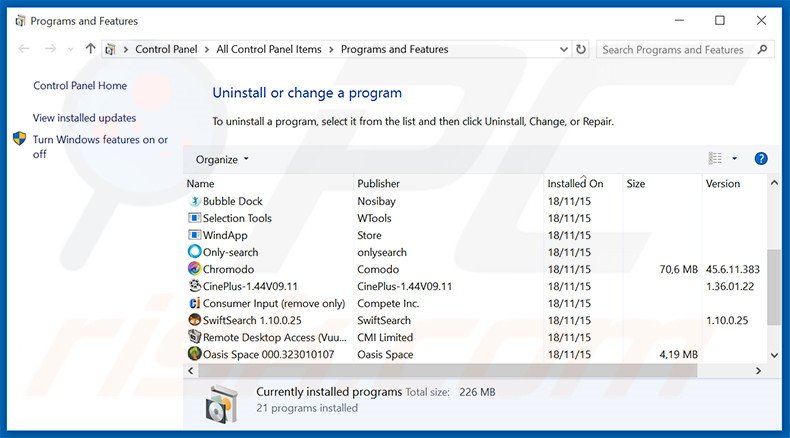Click the Programs and Features title bar icon
The image size is (790, 438).
[20, 21]
